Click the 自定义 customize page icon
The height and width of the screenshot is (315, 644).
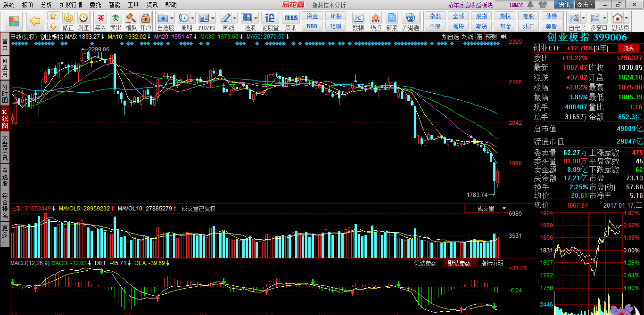[x=574, y=18]
